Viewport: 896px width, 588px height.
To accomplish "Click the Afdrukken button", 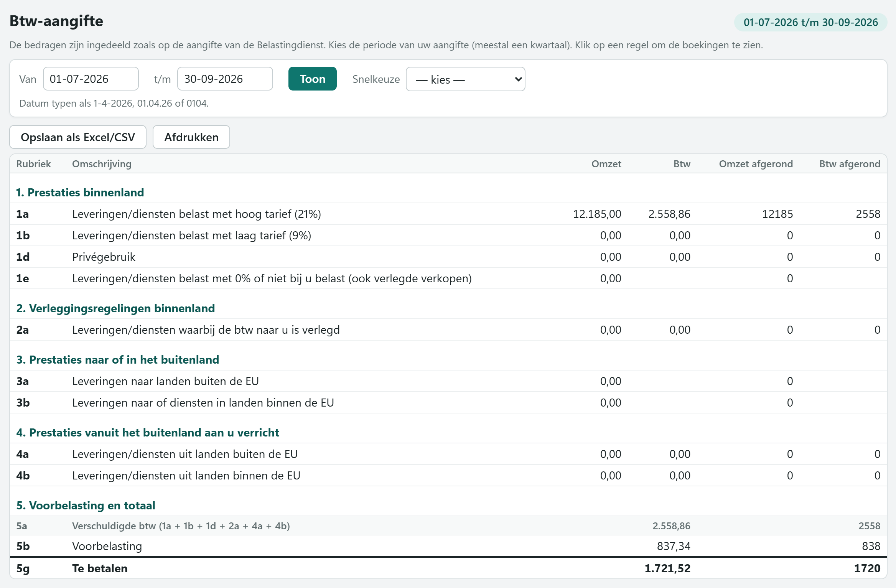I will [x=191, y=137].
